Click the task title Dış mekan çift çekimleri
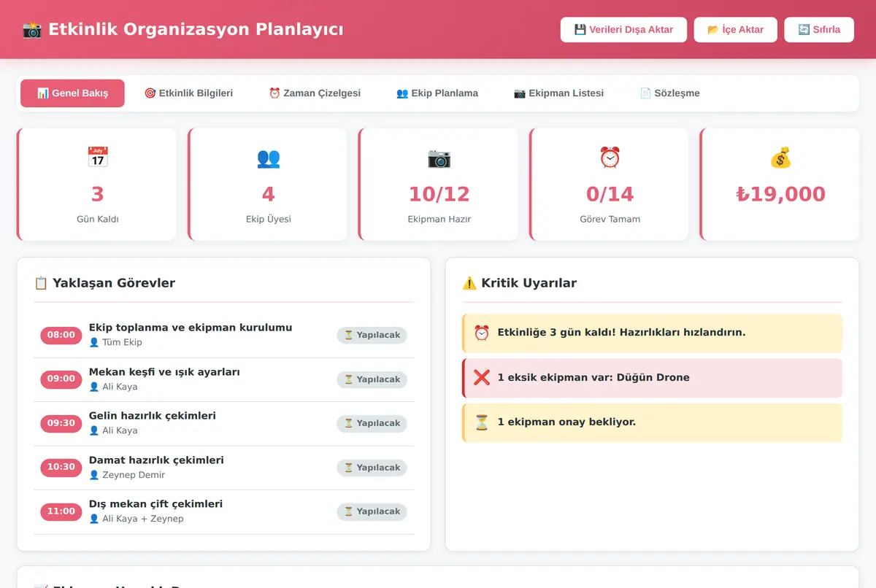The width and height of the screenshot is (876, 588). point(155,504)
